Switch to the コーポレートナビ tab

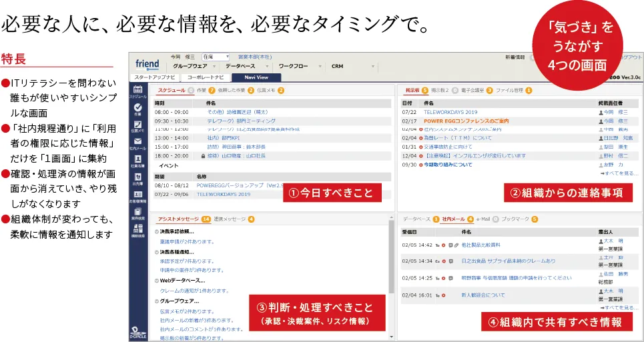(206, 77)
